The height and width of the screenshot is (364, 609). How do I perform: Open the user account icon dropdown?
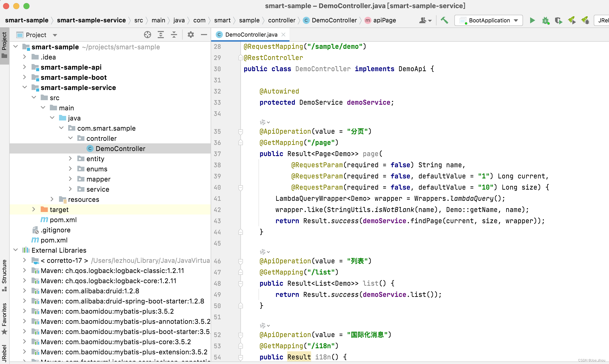[x=425, y=20]
